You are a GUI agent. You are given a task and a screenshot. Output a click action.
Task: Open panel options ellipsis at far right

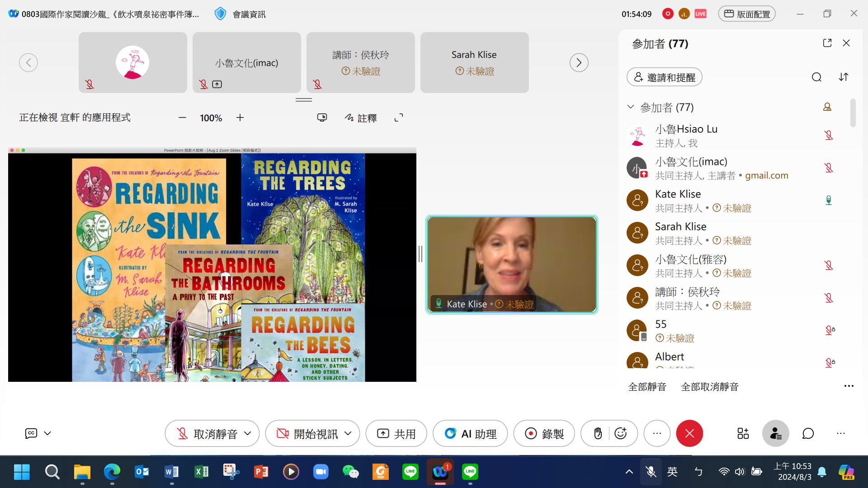(841, 433)
